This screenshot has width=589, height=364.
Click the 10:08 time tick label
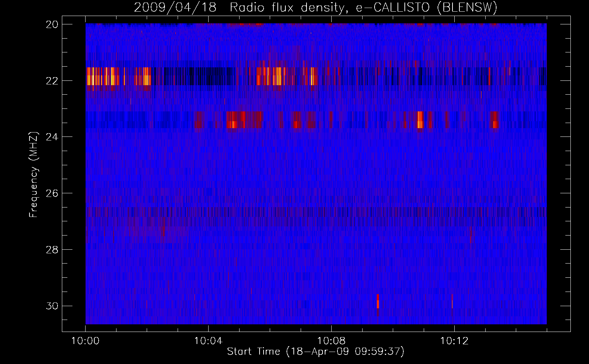pos(331,341)
